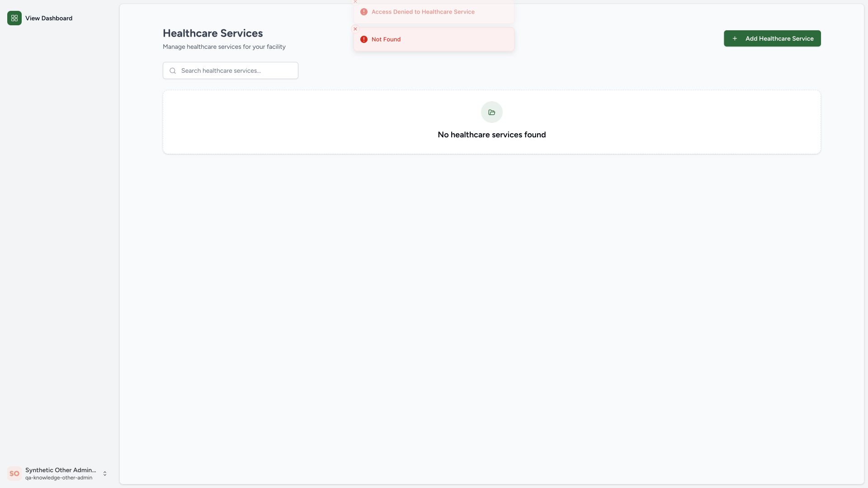Click the Healthcare Services page heading

pos(213,33)
